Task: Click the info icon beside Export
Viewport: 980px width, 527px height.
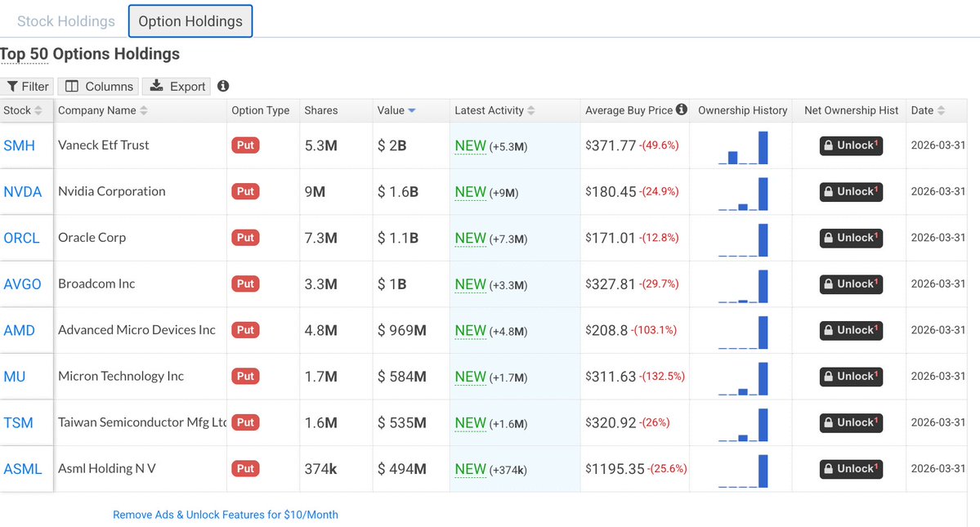Action: tap(223, 86)
